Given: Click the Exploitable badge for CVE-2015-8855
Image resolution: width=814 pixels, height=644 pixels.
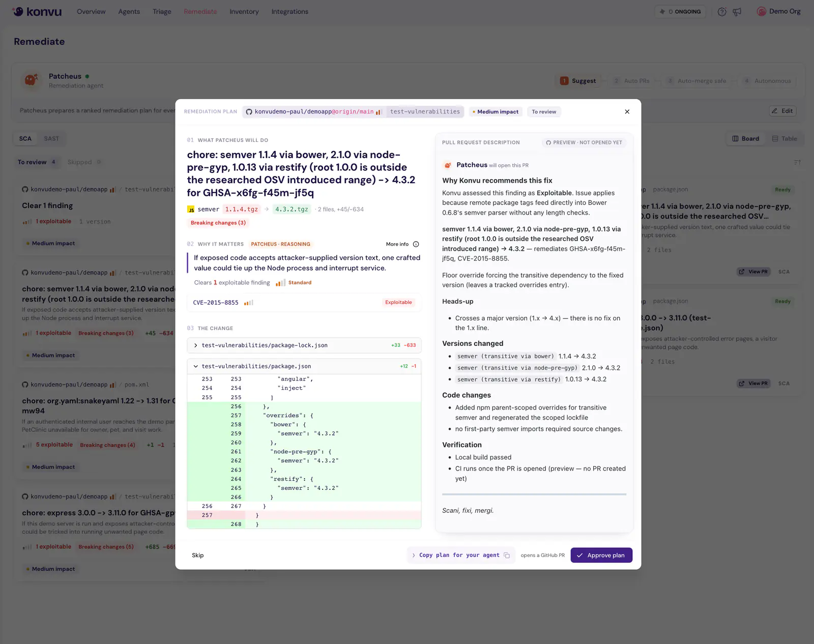Looking at the screenshot, I should pyautogui.click(x=398, y=302).
